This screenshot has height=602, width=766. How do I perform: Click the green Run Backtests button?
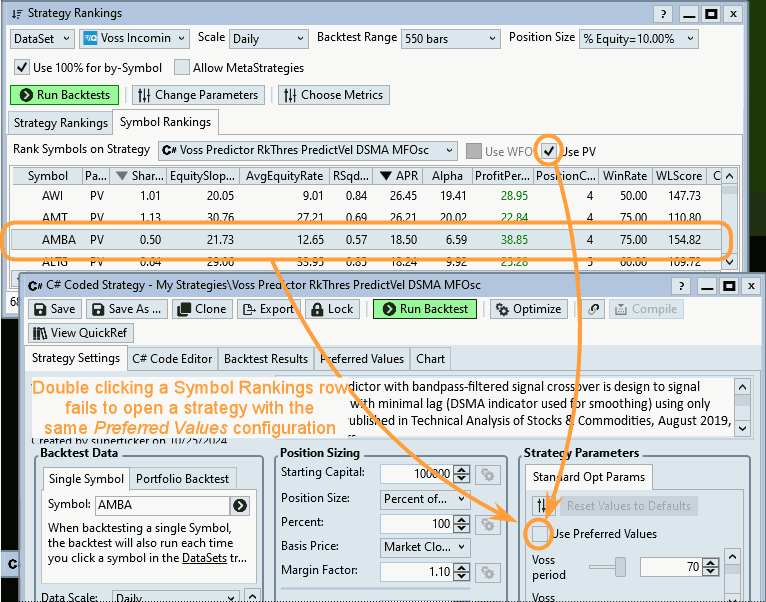tap(66, 95)
